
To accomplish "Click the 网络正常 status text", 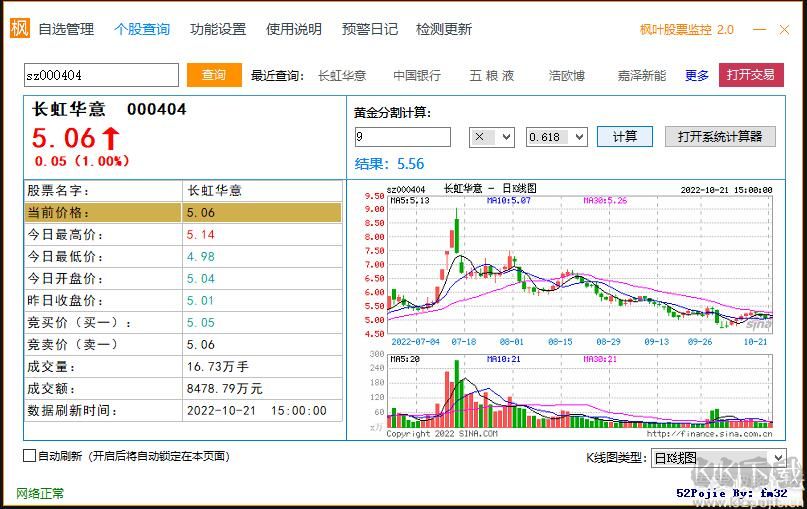I will click(x=40, y=494).
